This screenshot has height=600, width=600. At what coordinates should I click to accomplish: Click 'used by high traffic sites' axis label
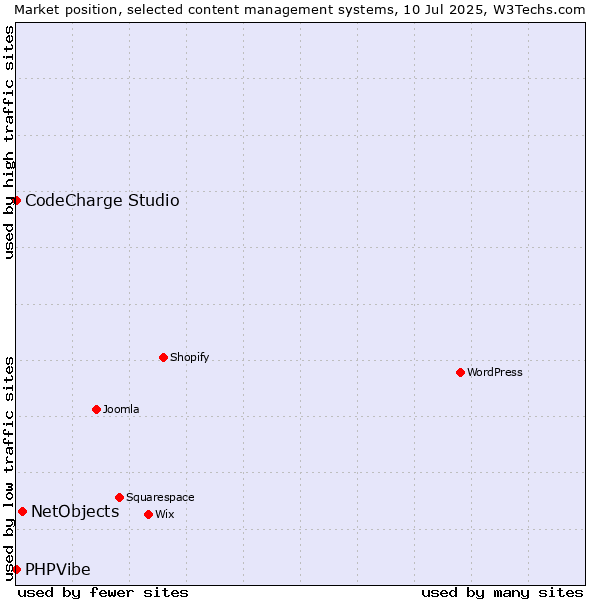tap(8, 142)
